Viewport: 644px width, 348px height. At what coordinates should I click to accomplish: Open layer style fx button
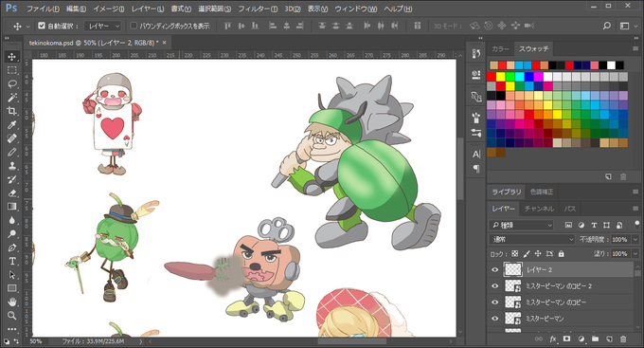point(553,339)
